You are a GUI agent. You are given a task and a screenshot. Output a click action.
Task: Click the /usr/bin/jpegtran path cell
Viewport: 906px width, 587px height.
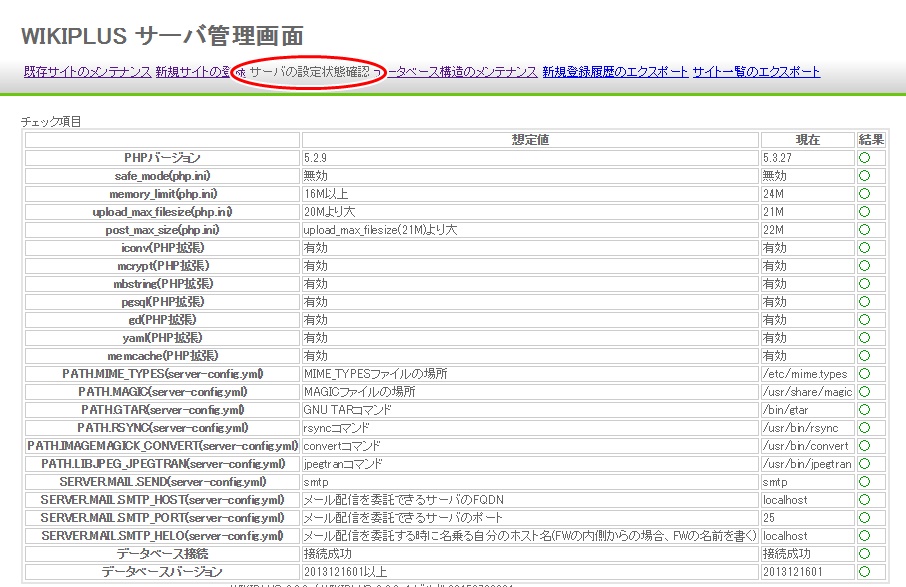(x=807, y=464)
